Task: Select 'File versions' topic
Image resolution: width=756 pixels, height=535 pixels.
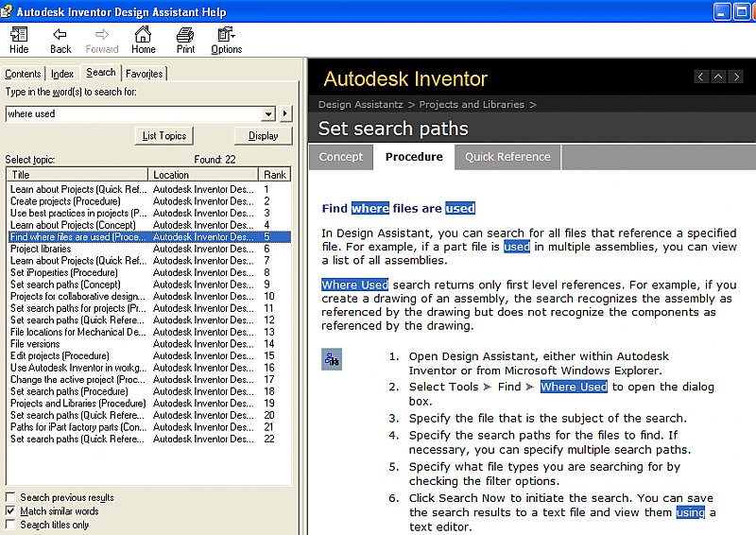Action: coord(149,344)
